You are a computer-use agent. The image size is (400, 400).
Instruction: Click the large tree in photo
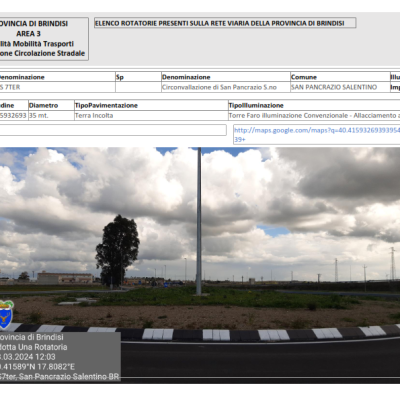(x=117, y=251)
